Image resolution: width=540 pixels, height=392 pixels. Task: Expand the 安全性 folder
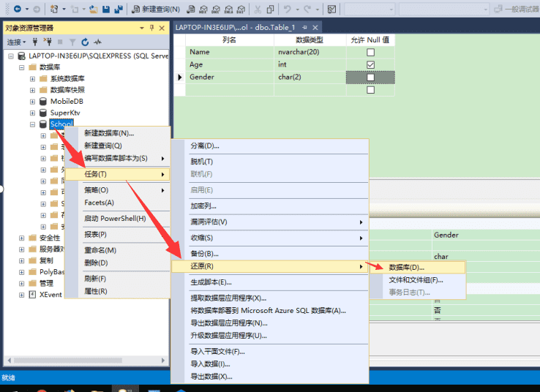pos(22,238)
